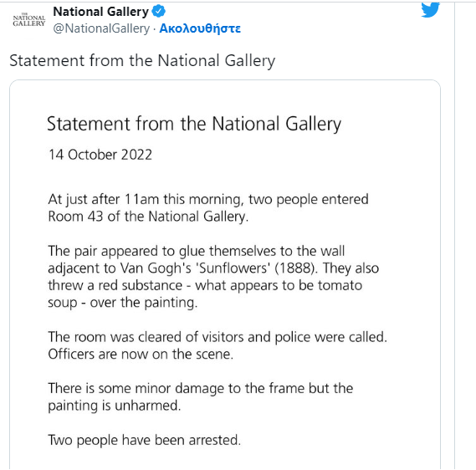This screenshot has width=476, height=470.
Task: Click the text 'painting is unharmed'
Action: (x=115, y=406)
